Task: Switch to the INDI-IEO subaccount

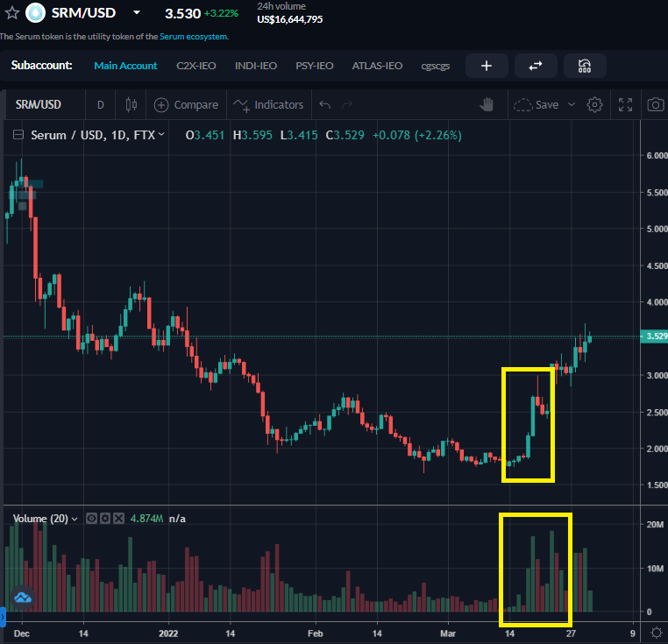Action: click(256, 66)
